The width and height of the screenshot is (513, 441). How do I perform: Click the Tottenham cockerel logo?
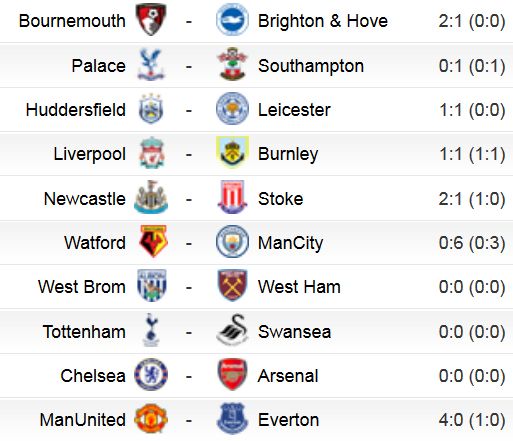(151, 330)
